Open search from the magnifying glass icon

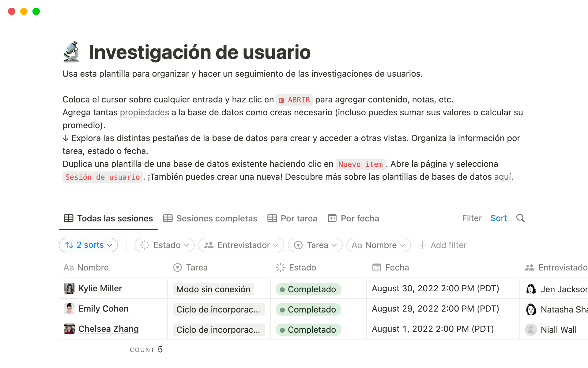coord(520,218)
